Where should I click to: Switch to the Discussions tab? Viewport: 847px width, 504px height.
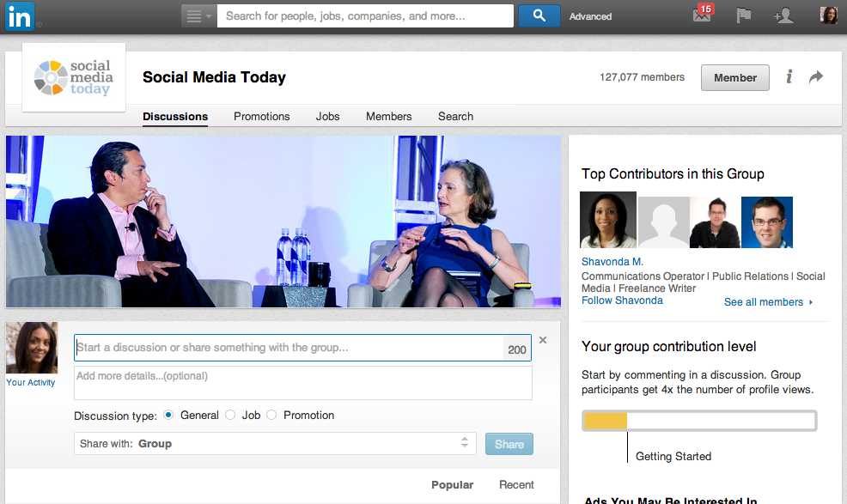click(175, 116)
